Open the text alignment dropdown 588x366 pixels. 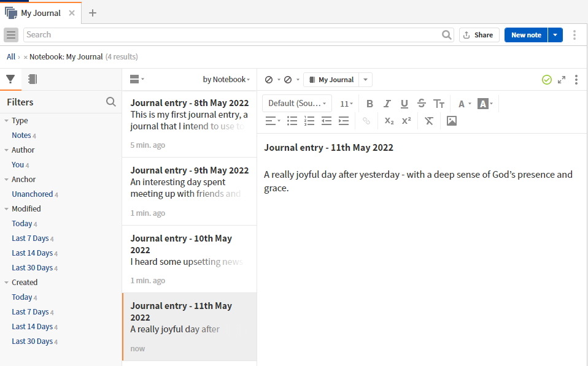click(x=273, y=121)
